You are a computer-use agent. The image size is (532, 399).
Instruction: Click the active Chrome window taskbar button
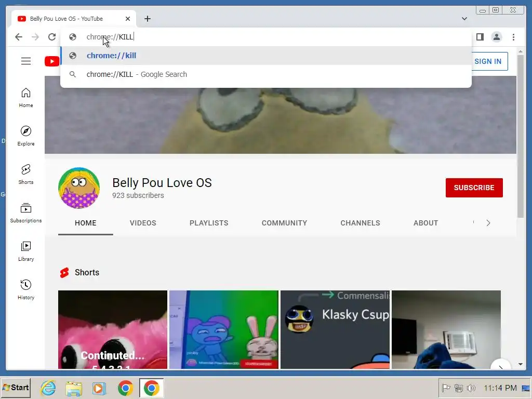click(x=151, y=388)
